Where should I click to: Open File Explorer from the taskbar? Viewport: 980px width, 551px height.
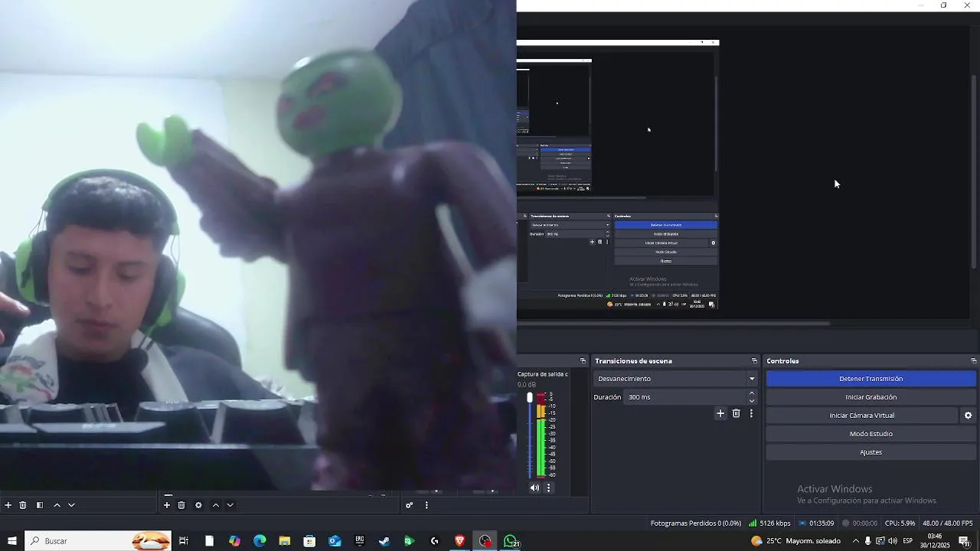click(x=285, y=541)
